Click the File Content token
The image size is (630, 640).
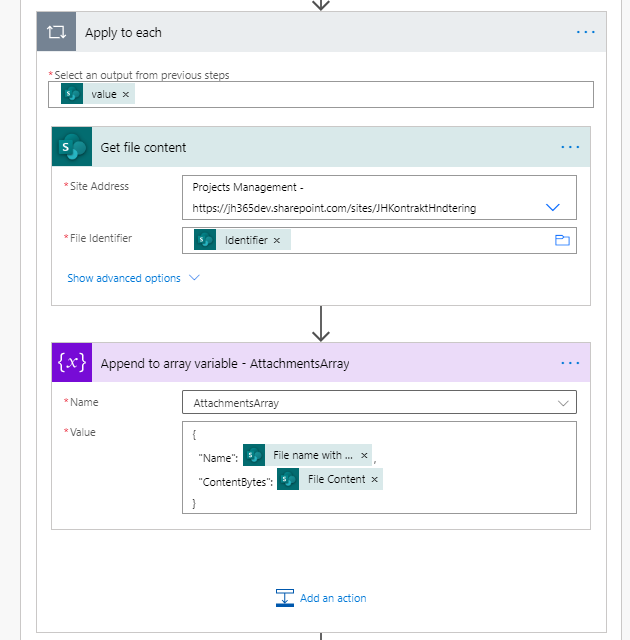pyautogui.click(x=330, y=479)
